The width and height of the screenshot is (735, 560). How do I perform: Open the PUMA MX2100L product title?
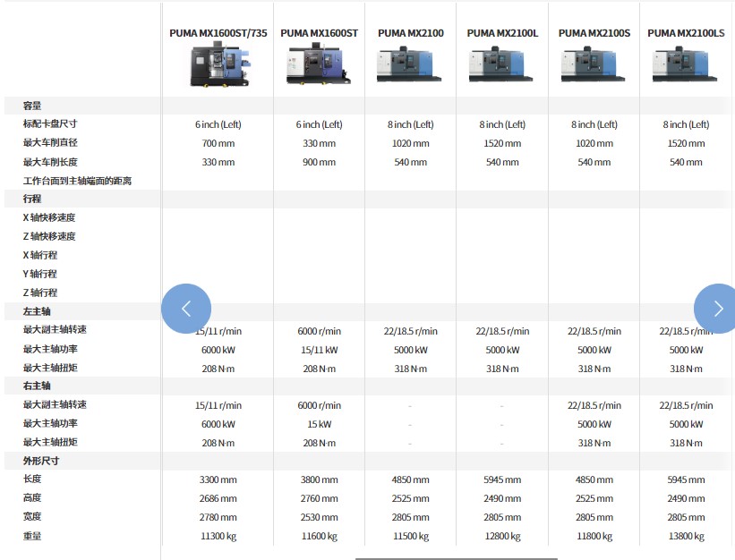pos(502,33)
